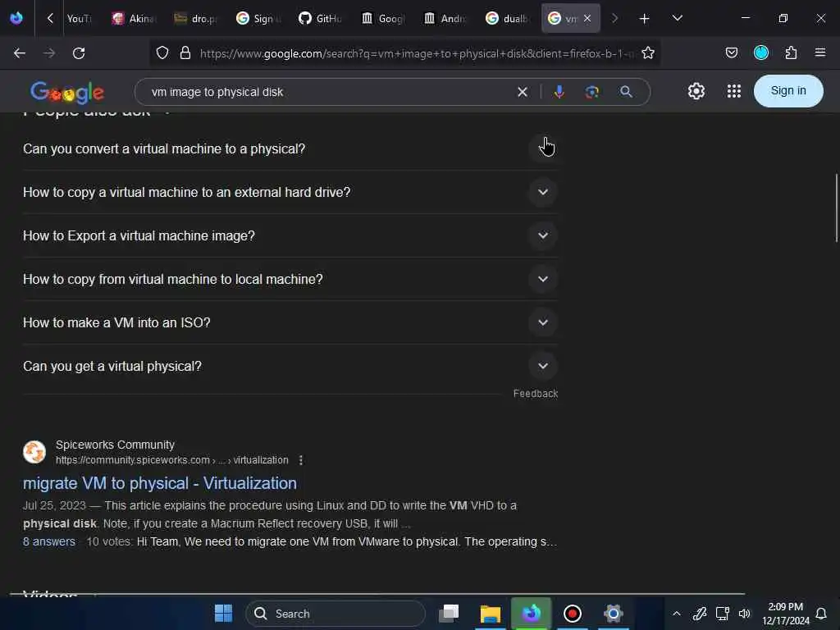Open Google quick settings gear
This screenshot has height=630, width=840.
coord(696,91)
